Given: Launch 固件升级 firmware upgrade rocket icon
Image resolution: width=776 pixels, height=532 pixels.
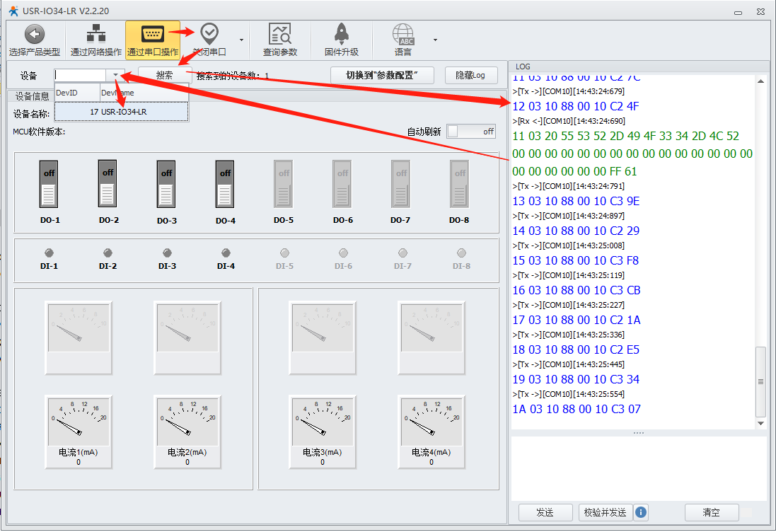Looking at the screenshot, I should point(342,34).
